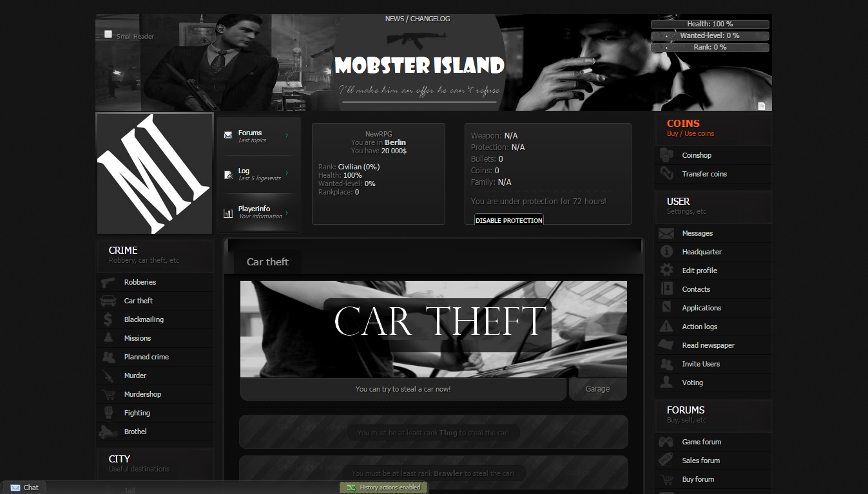The image size is (868, 494).
Task: Click the Mobster Island title banner
Action: (x=420, y=65)
